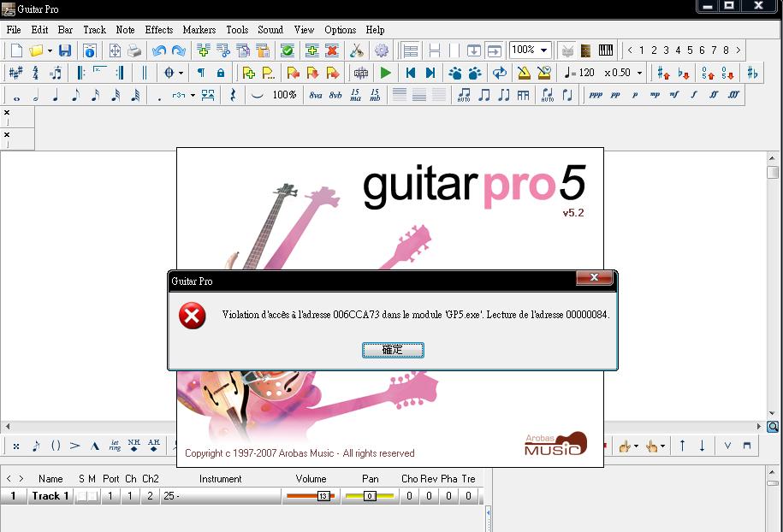The height and width of the screenshot is (532, 783).
Task: Click the Track 1 name cell
Action: (50, 496)
